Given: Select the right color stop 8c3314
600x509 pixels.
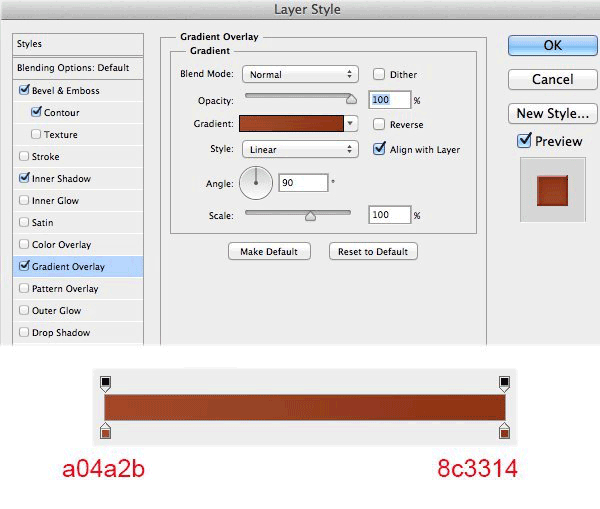Looking at the screenshot, I should tap(504, 431).
